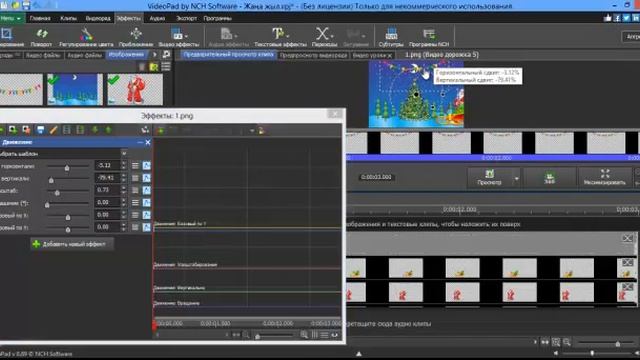Open the Клипы menu tab

click(68, 18)
